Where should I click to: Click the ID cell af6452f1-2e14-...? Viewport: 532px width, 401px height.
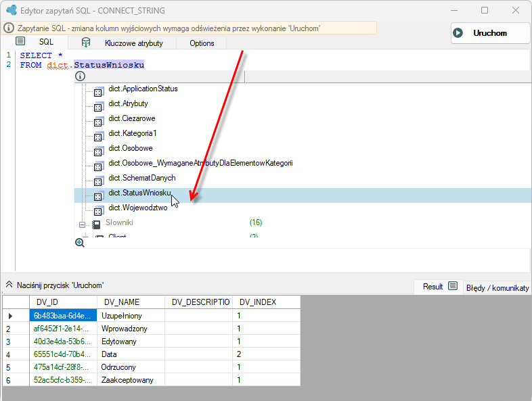(x=63, y=328)
